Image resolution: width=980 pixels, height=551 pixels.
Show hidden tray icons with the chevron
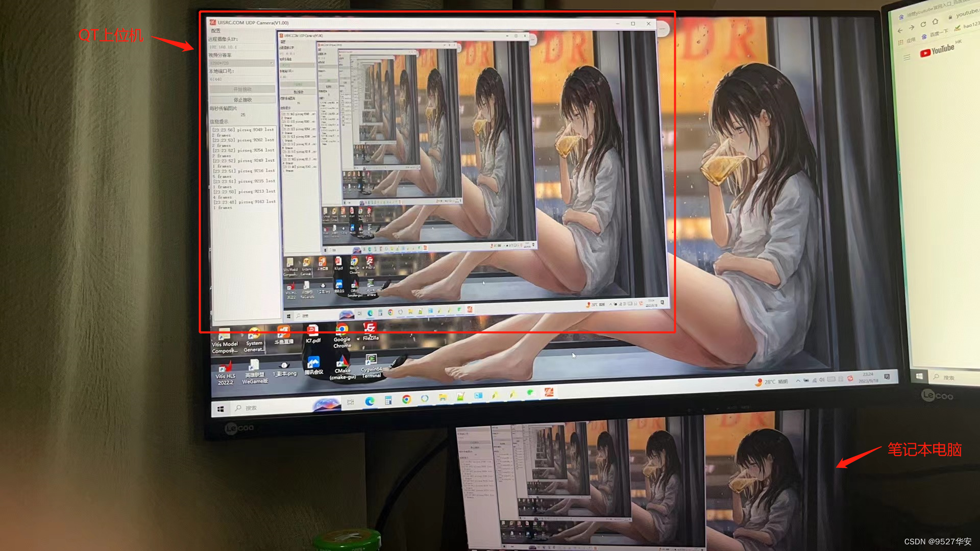[x=798, y=381]
